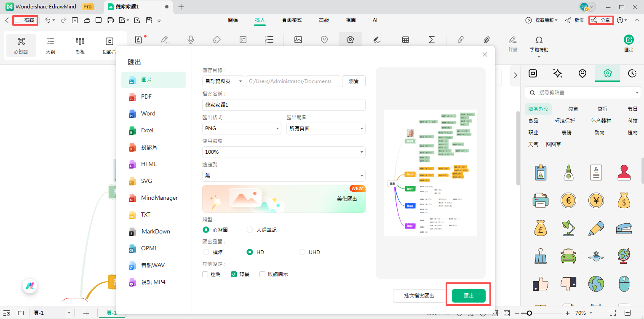644x319 pixels.
Task: Switch to the 頁面樣式 ribbon tab
Action: click(293, 20)
